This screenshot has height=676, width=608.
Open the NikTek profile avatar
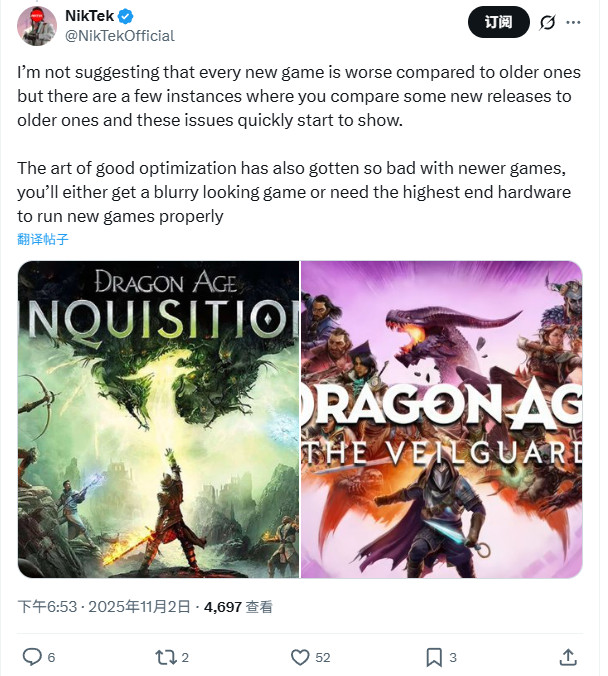36,25
